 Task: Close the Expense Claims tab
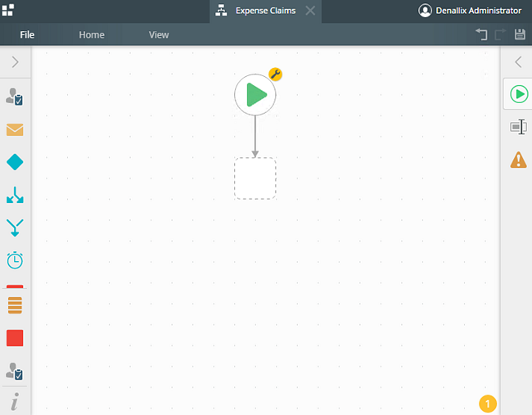[x=310, y=11]
